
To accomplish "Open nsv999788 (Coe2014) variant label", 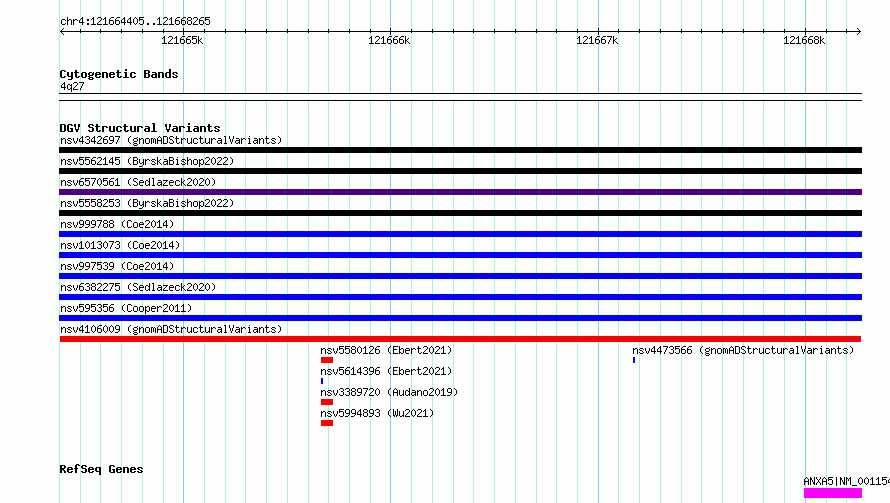I will (117, 224).
